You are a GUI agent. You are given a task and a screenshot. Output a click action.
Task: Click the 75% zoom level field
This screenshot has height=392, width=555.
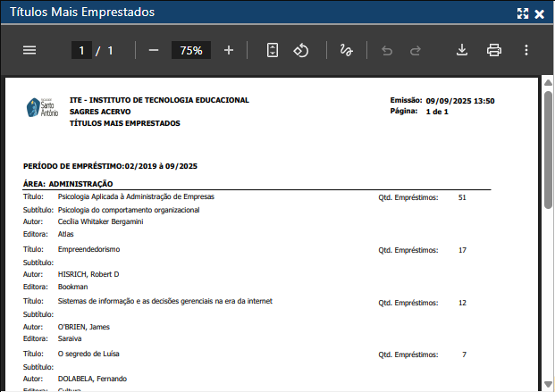tap(190, 51)
